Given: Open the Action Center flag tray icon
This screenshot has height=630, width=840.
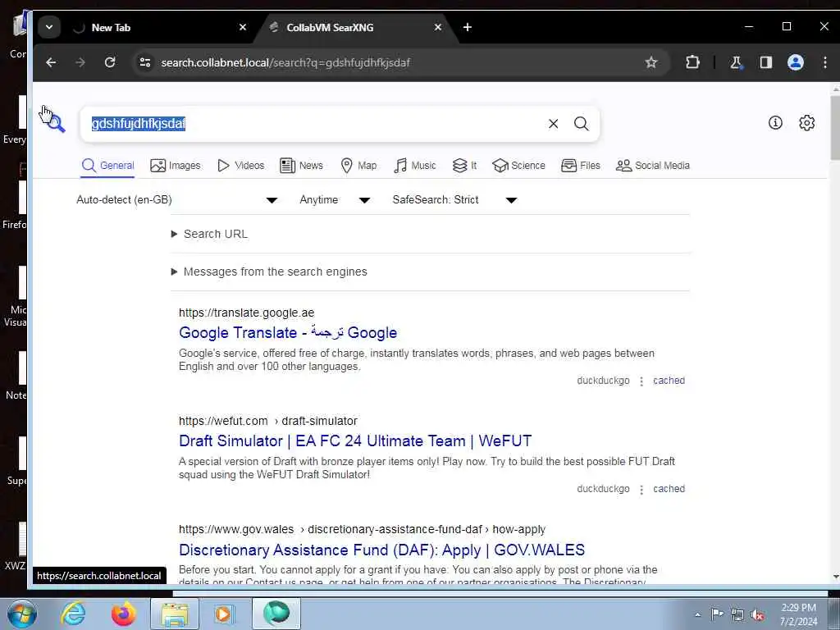Looking at the screenshot, I should coord(717,614).
